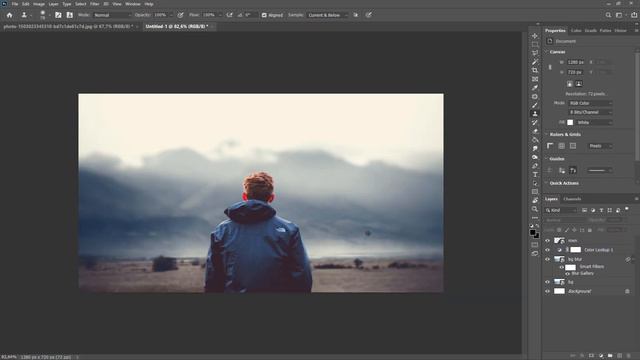Open the Fill White dropdown
The width and height of the screenshot is (640, 360).
[594, 122]
